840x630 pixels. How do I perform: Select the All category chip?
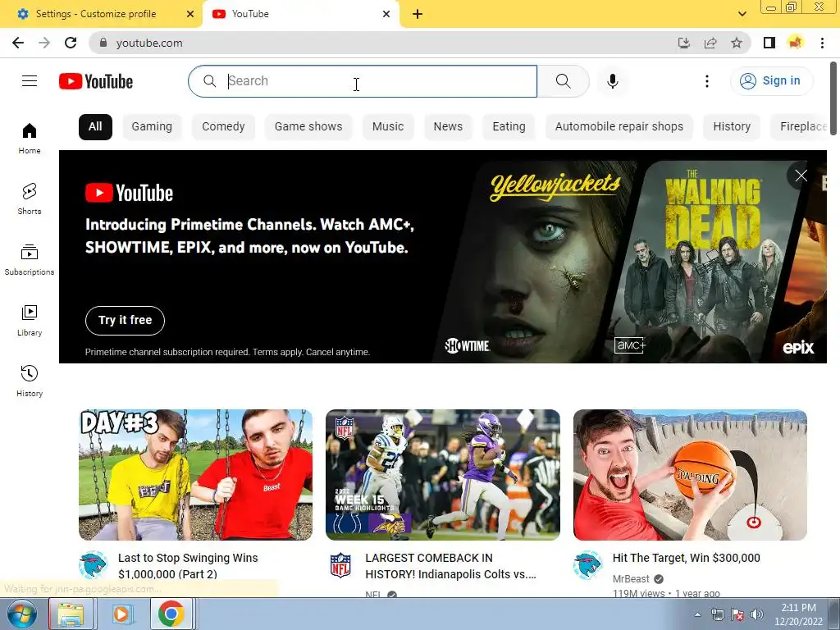tap(95, 127)
